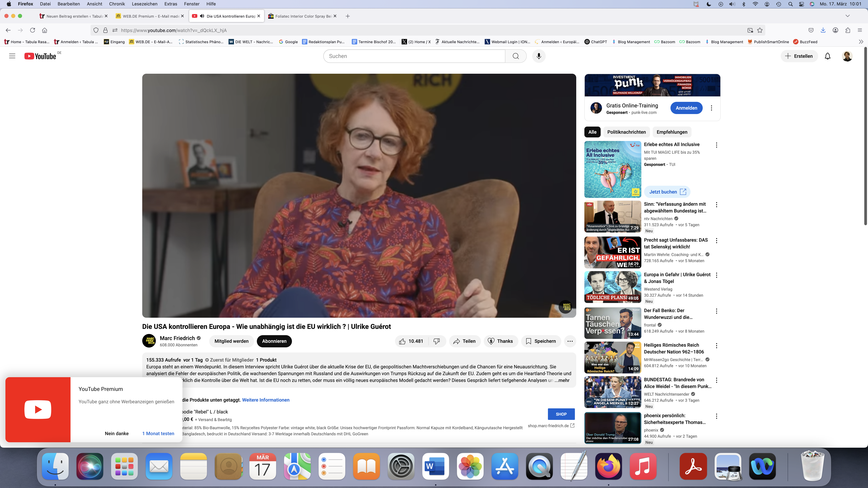The image size is (868, 488).
Task: Click Nein danke in the Premium popup
Action: pos(117,433)
